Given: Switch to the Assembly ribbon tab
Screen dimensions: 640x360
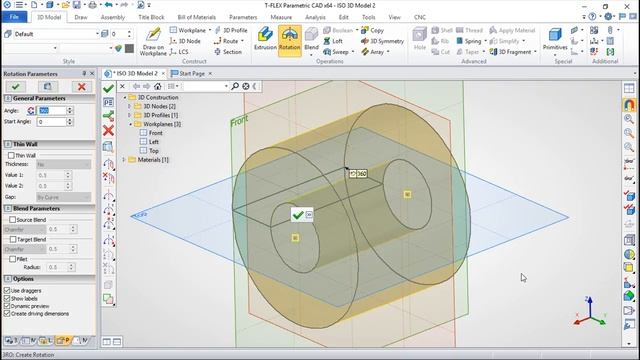Looking at the screenshot, I should coord(113,17).
